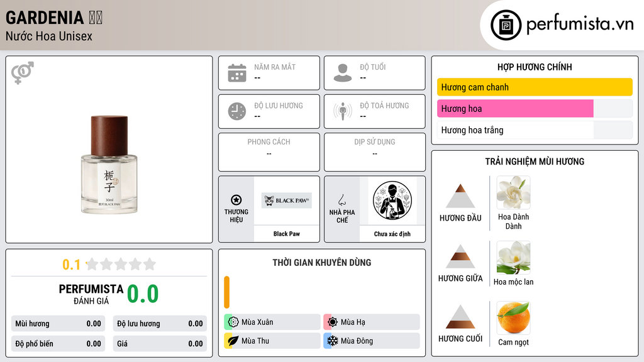Click the third rating star
This screenshot has width=644, height=362.
click(121, 264)
